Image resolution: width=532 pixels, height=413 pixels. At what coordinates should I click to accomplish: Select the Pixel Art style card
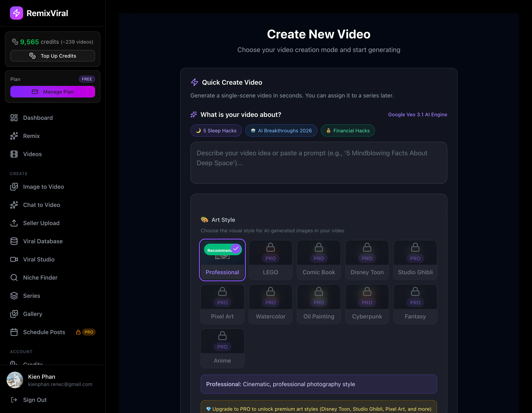coord(222,304)
